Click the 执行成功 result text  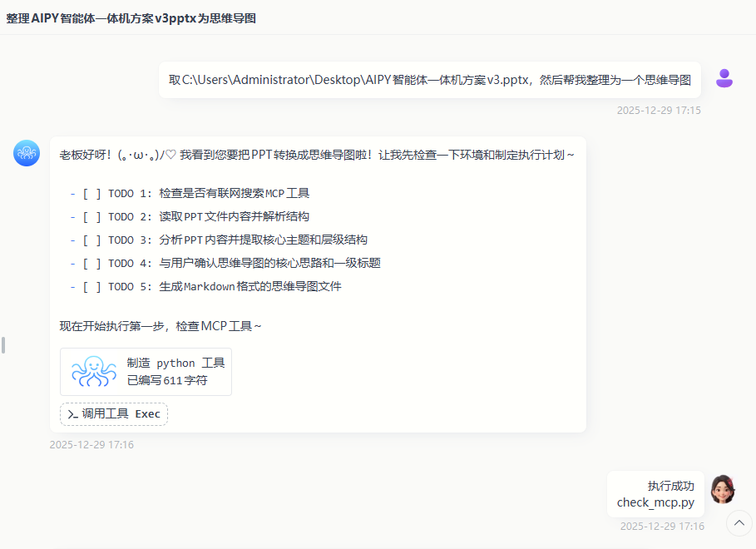click(x=670, y=486)
